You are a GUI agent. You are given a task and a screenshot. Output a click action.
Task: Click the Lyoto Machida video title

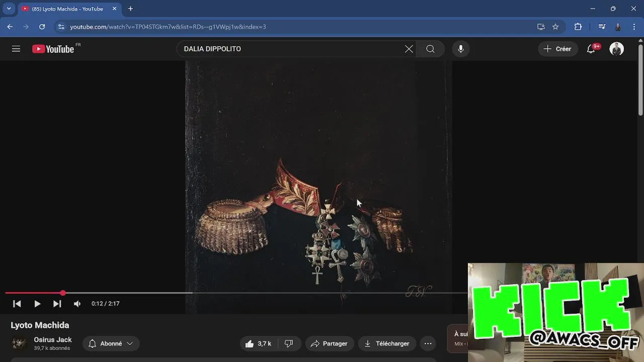pyautogui.click(x=40, y=325)
